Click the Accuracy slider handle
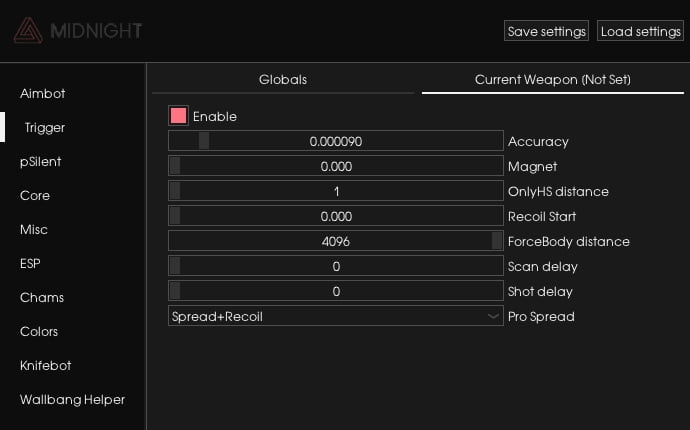The image size is (690, 430). click(204, 141)
